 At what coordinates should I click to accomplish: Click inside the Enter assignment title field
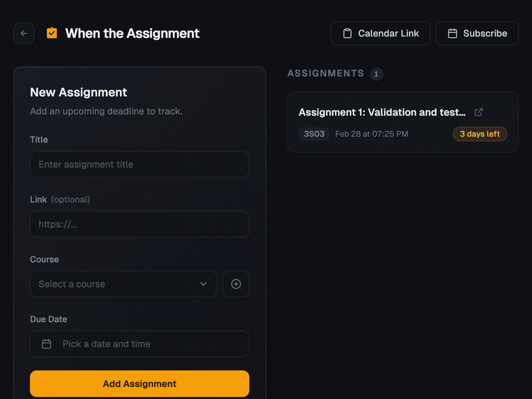click(x=139, y=164)
